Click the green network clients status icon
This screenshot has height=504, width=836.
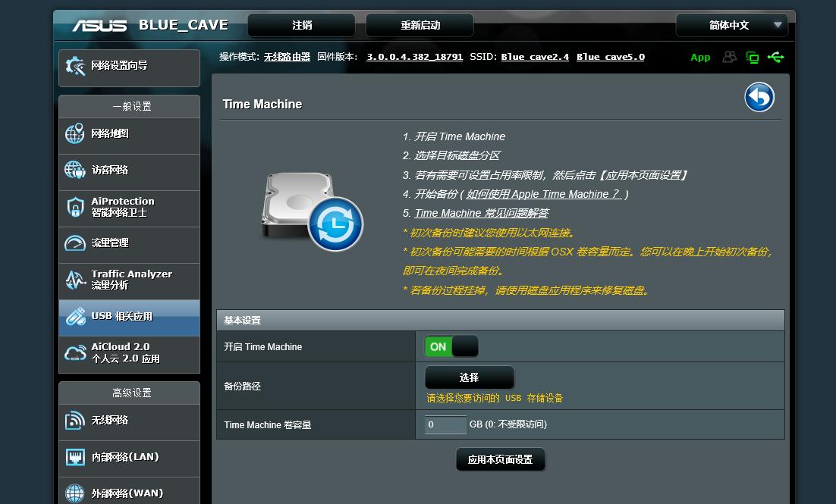coord(753,57)
